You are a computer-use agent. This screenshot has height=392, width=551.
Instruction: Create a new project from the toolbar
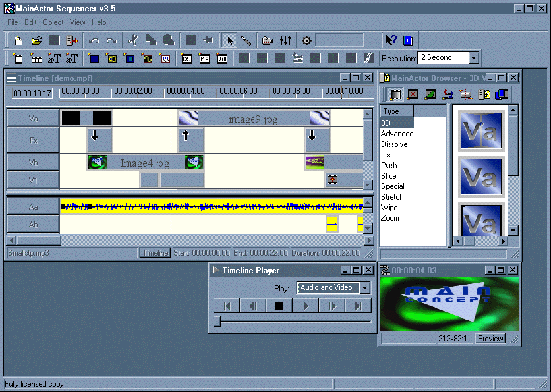pyautogui.click(x=18, y=40)
